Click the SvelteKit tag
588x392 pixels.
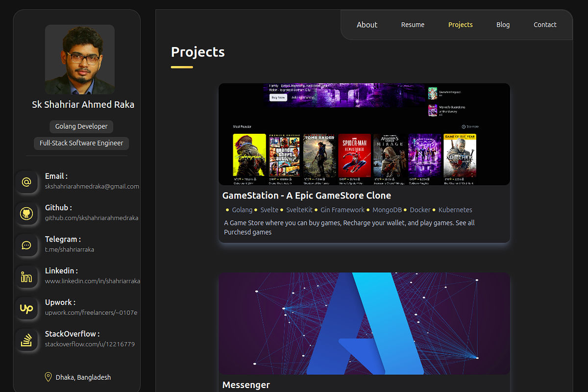click(x=299, y=210)
